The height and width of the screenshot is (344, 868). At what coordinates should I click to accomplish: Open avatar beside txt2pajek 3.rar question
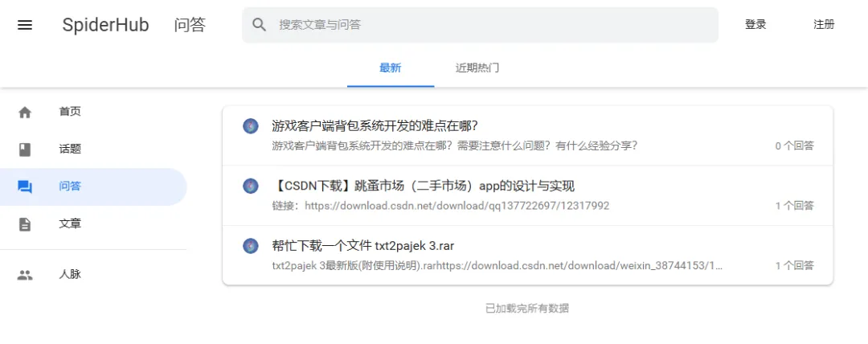click(251, 246)
